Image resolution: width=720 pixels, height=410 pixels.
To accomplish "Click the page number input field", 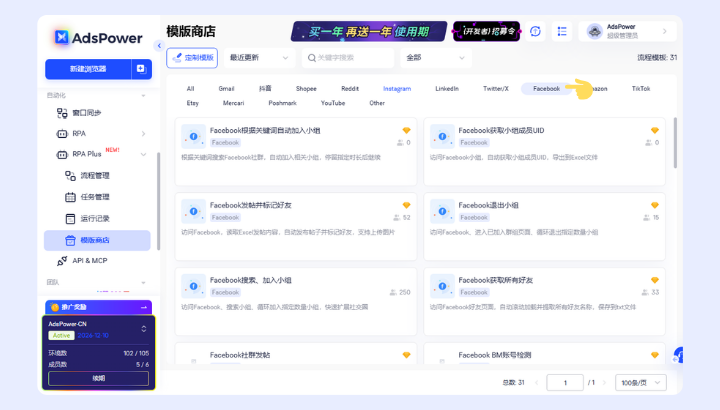I will [x=565, y=382].
